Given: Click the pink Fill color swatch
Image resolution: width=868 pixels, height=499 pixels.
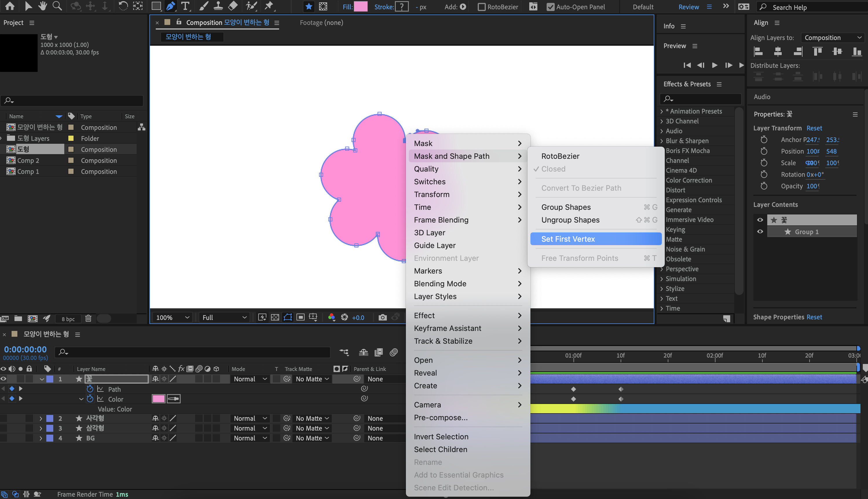Looking at the screenshot, I should pyautogui.click(x=360, y=6).
